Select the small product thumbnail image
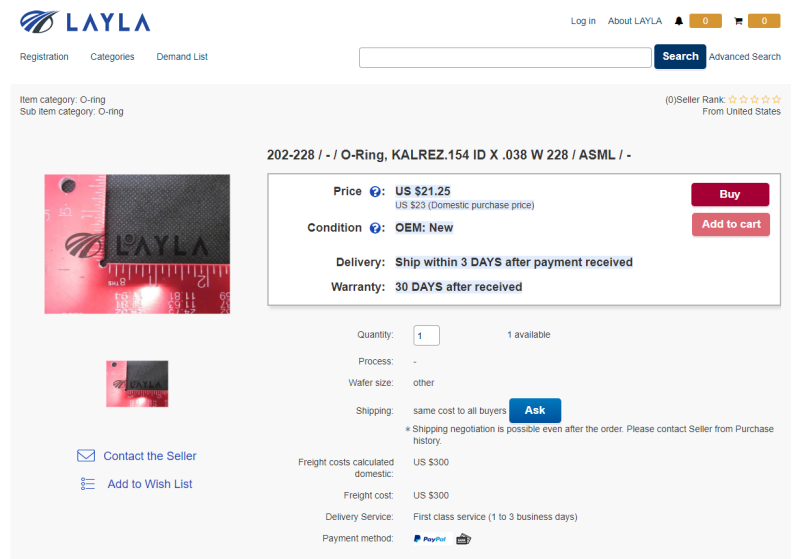800x559 pixels. [137, 384]
